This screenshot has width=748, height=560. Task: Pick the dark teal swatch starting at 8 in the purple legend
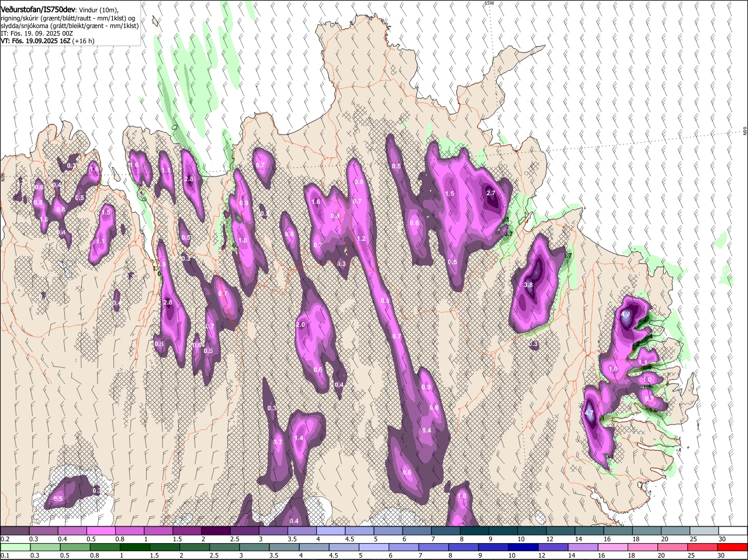pyautogui.click(x=475, y=531)
